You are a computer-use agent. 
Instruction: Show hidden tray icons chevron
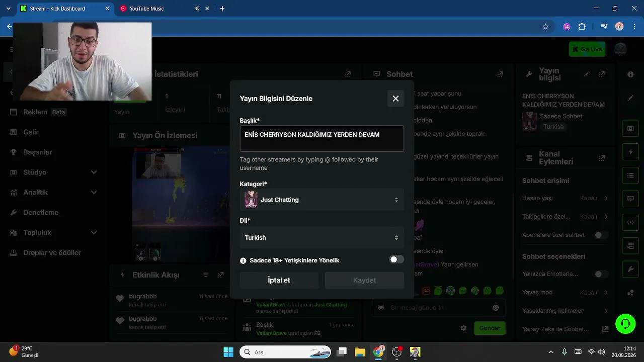click(x=551, y=352)
